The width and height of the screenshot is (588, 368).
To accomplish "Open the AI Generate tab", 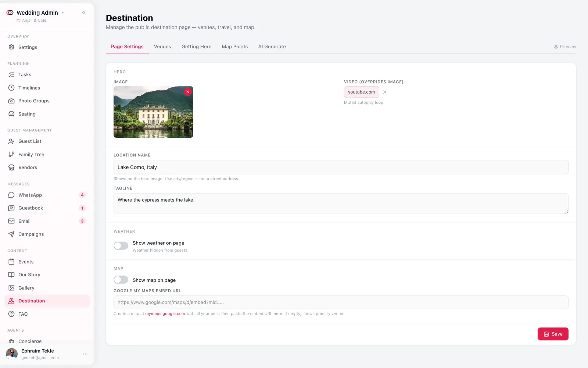I will click(x=272, y=47).
